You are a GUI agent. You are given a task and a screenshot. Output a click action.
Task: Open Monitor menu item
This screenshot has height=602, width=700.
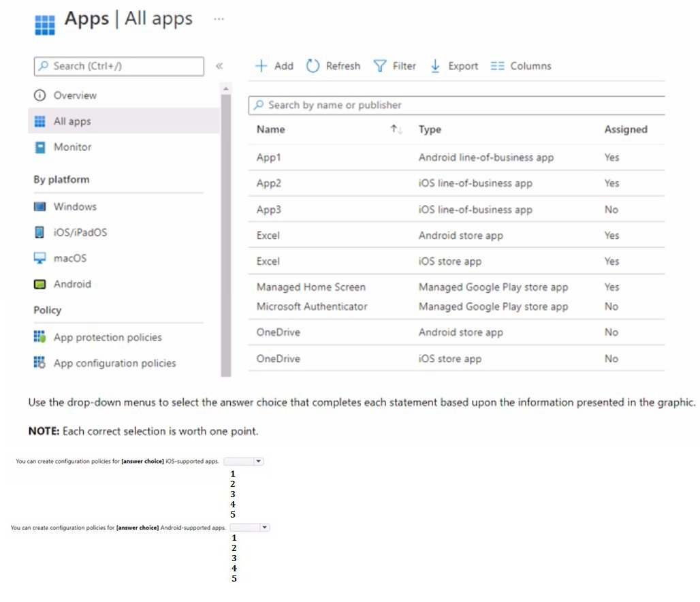coord(72,147)
